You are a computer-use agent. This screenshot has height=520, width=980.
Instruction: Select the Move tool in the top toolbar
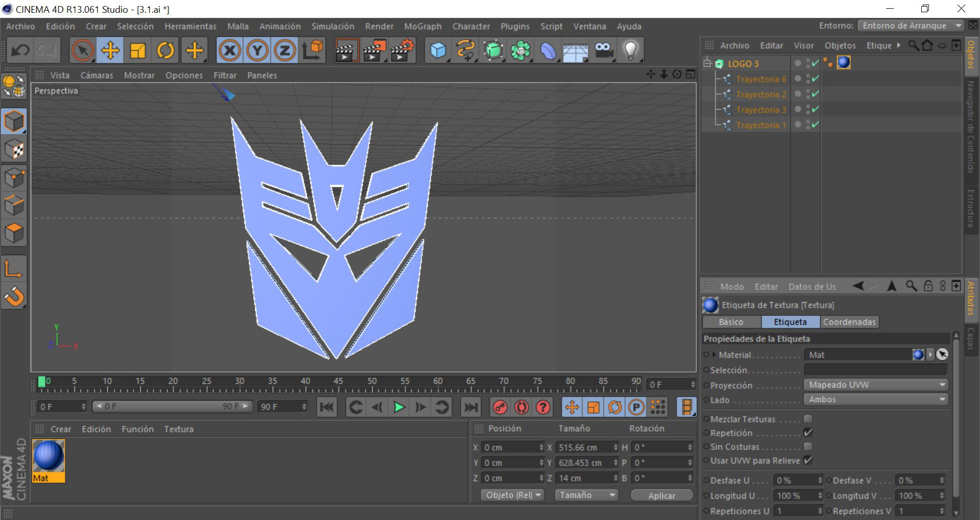pos(110,51)
